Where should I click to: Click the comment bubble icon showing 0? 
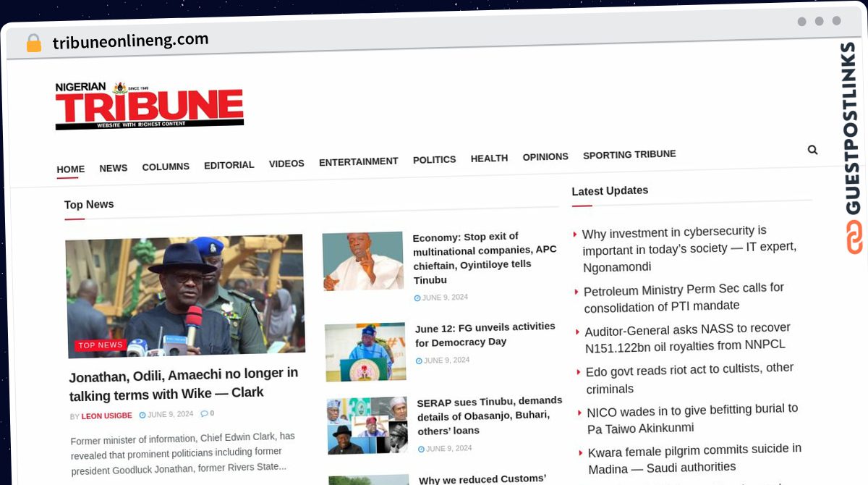tap(204, 413)
